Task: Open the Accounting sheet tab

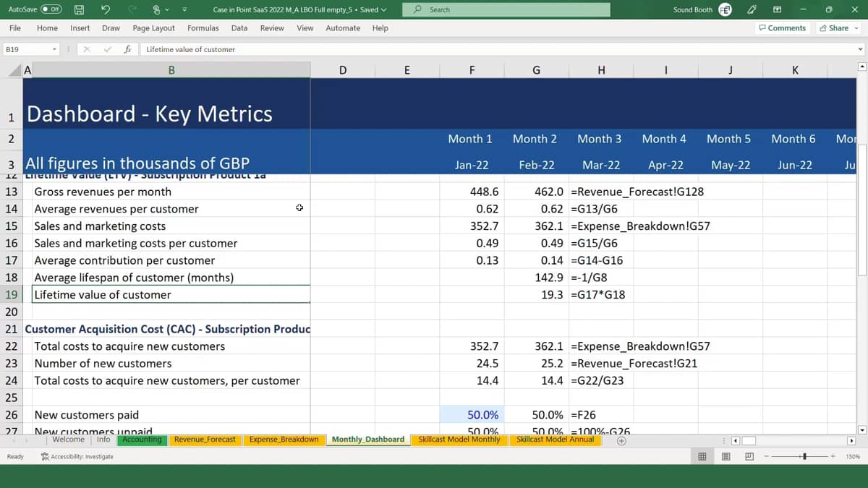Action: tap(142, 440)
